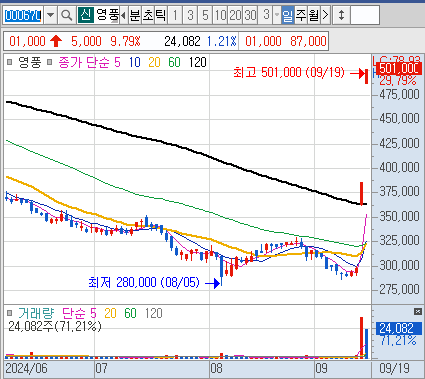Viewport: 425px width, 379px height.
Task: Select the 5 interval button
Action: pos(205,15)
